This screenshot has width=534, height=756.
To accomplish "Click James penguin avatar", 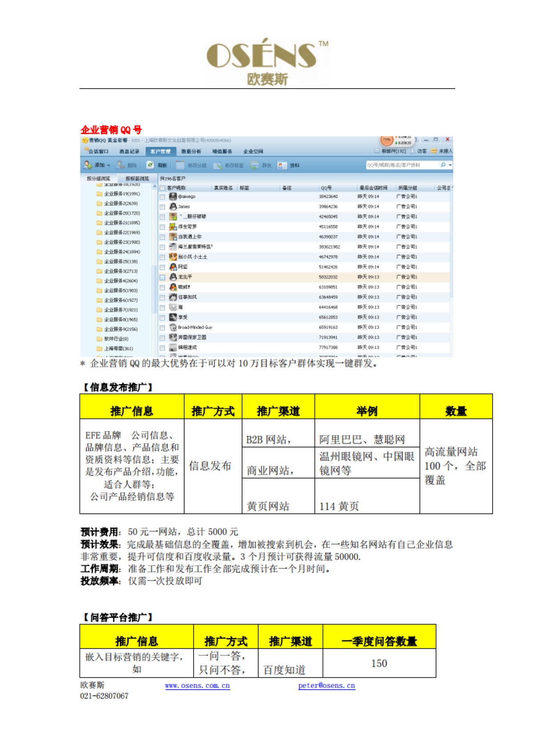I will [x=173, y=207].
